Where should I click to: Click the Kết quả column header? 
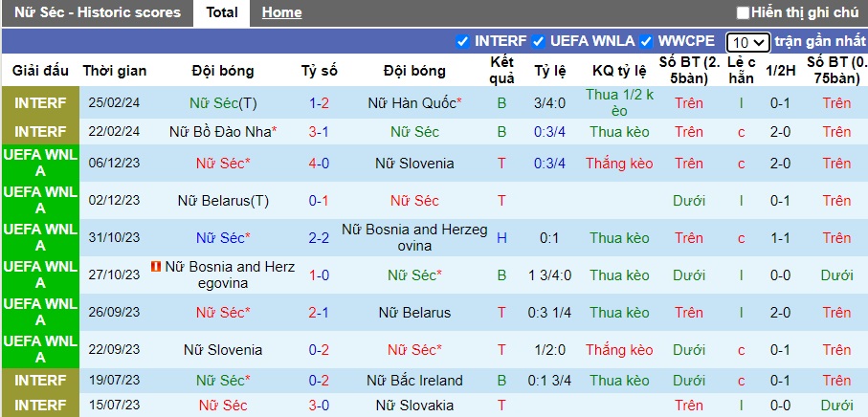click(x=501, y=71)
